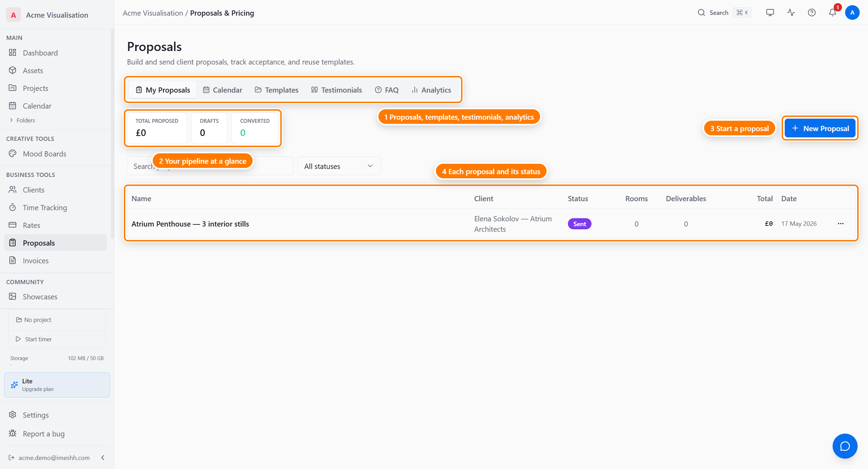This screenshot has height=469, width=868.
Task: Open help question-mark icon in the top bar
Action: (x=812, y=12)
